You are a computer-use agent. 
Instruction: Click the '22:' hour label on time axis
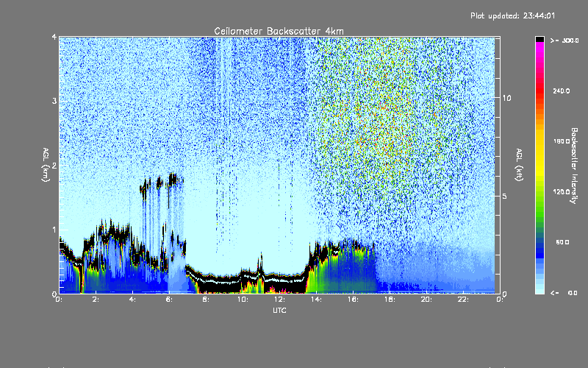pyautogui.click(x=463, y=300)
